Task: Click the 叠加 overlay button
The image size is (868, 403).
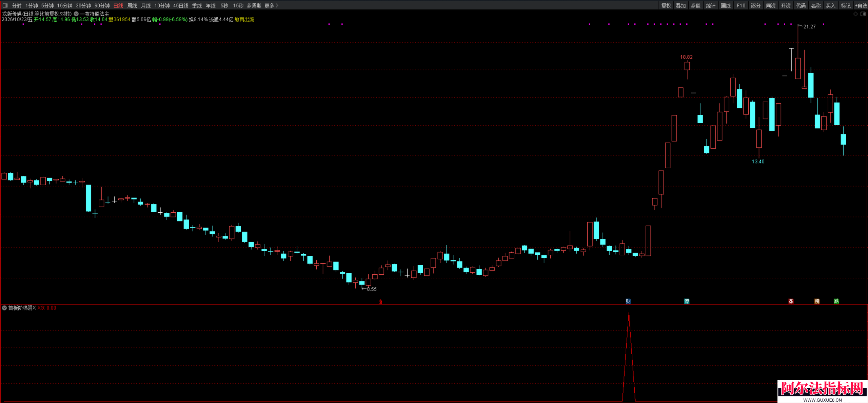Action: pos(681,5)
